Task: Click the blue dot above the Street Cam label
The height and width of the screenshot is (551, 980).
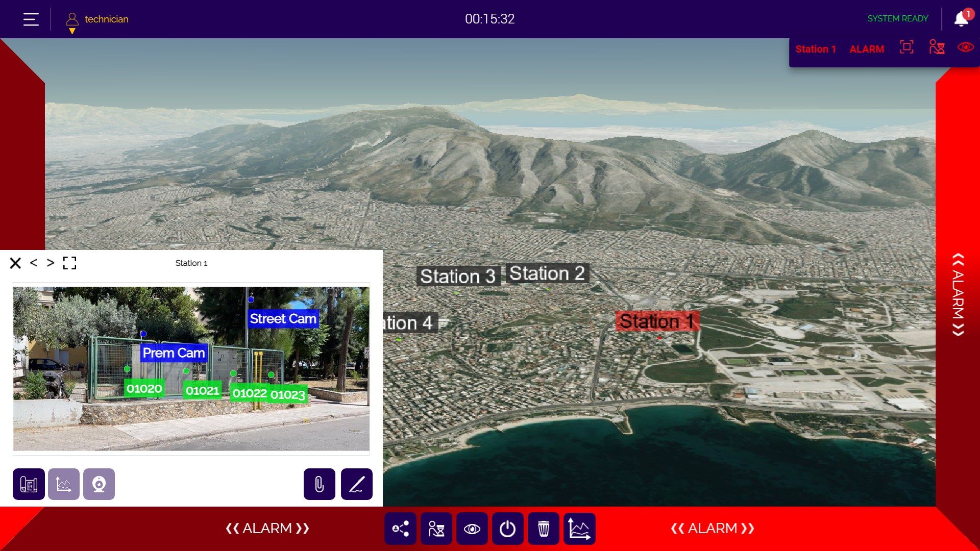Action: 251,300
